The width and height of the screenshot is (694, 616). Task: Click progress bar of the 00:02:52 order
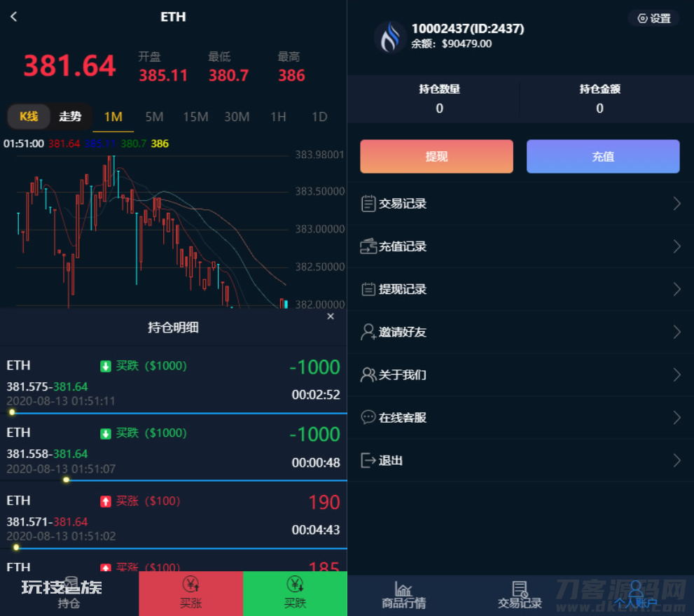click(x=174, y=413)
